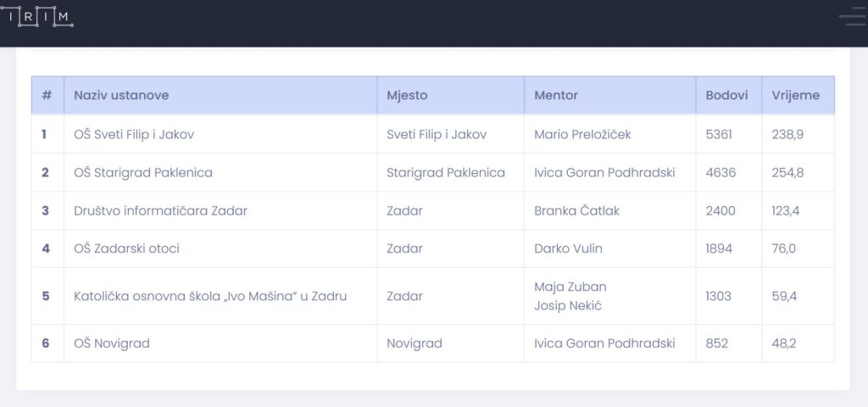Click the # column header
This screenshot has width=868, height=407.
(47, 95)
